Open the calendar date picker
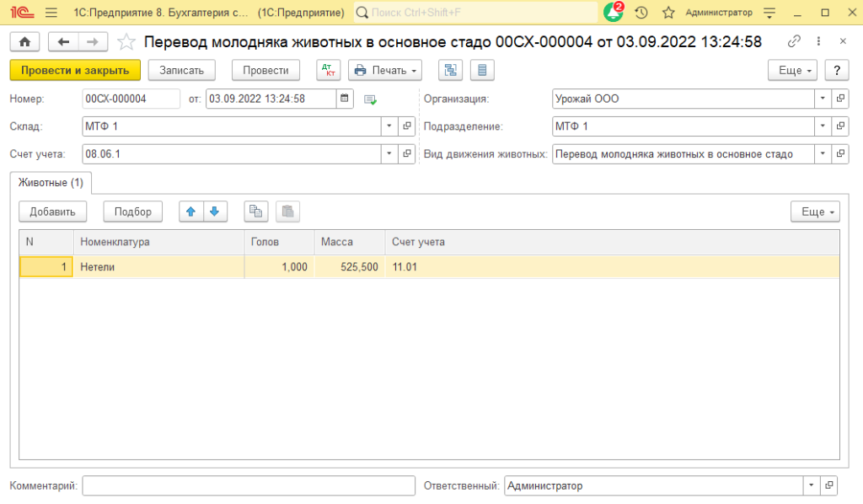The height and width of the screenshot is (504, 863). coord(344,99)
